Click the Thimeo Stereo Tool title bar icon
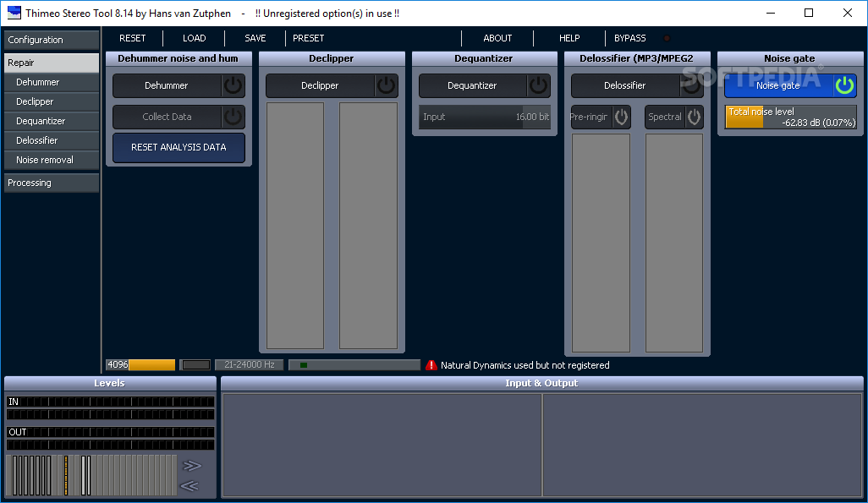Screen dimensions: 868x503 [x=14, y=13]
